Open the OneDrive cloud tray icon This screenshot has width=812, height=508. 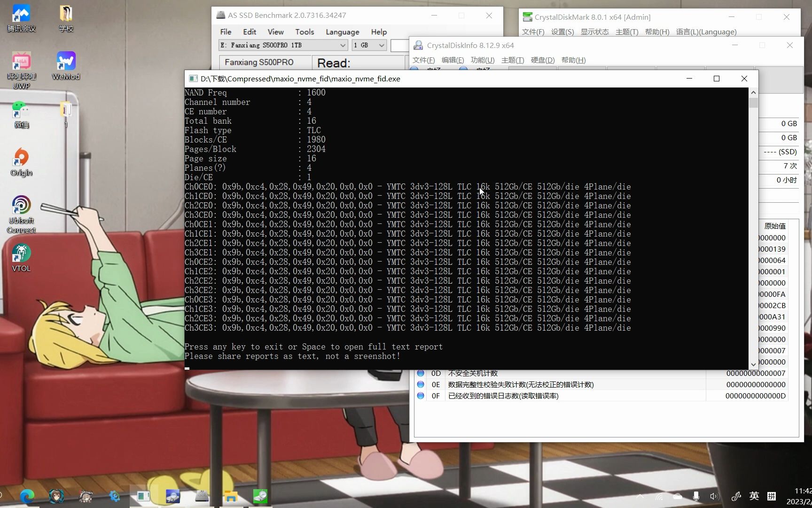click(x=678, y=496)
